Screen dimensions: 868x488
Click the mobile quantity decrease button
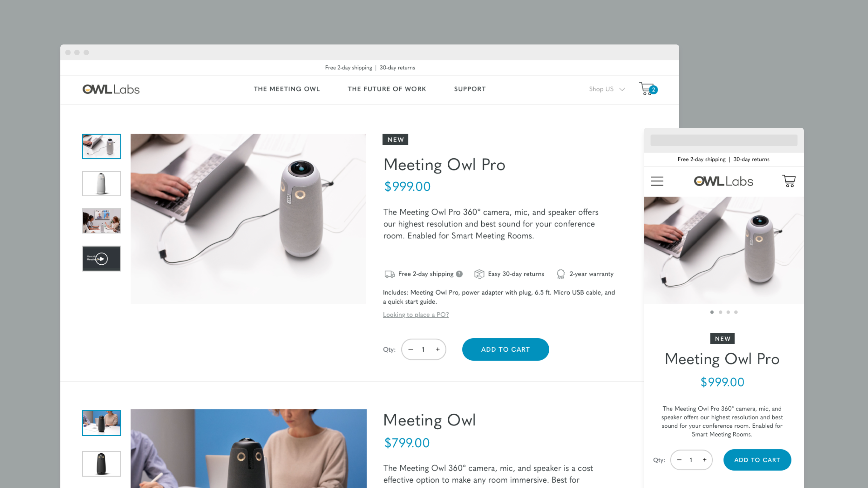(679, 459)
